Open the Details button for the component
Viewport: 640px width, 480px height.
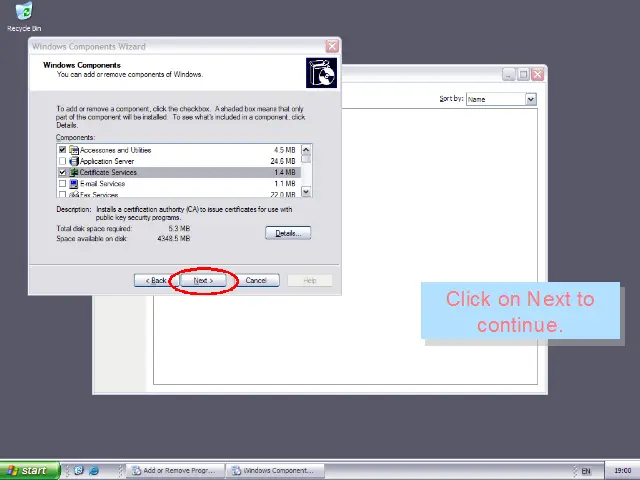pos(288,233)
